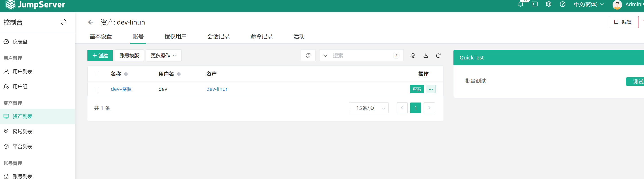Open the web terminal icon

[x=534, y=4]
